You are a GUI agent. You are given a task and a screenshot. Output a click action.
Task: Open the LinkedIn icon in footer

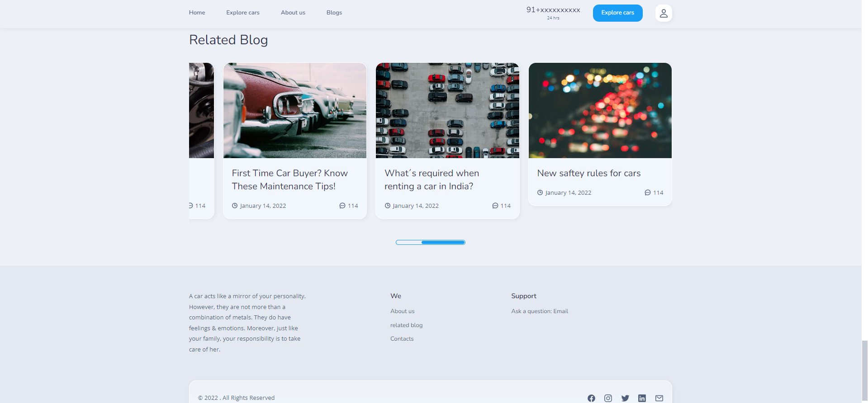click(642, 398)
